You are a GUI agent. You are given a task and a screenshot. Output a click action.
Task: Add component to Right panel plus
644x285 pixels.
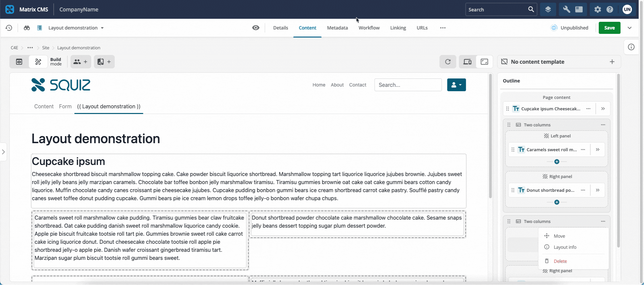point(557,202)
